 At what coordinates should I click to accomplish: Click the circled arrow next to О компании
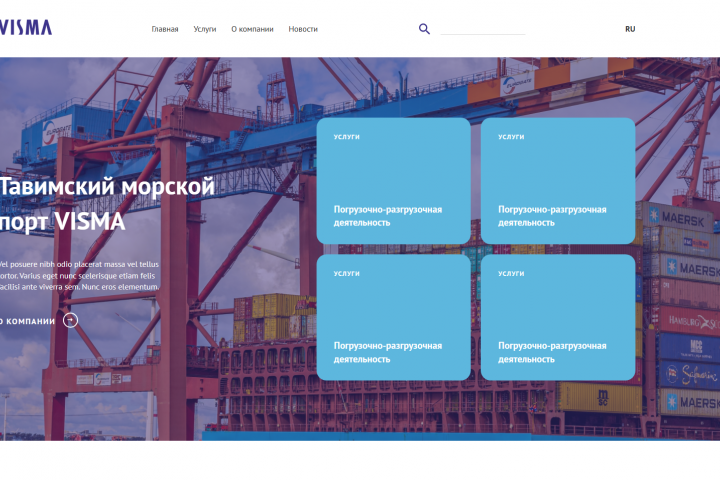click(x=70, y=320)
